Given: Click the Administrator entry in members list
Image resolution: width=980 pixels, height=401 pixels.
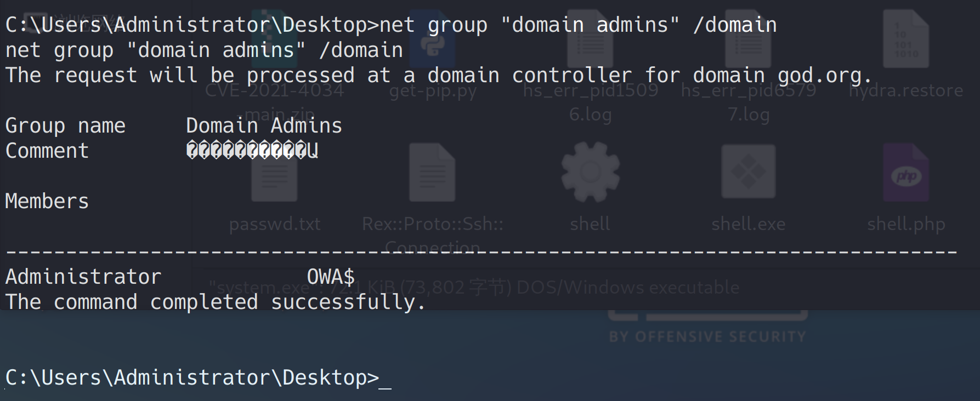Looking at the screenshot, I should 83,277.
